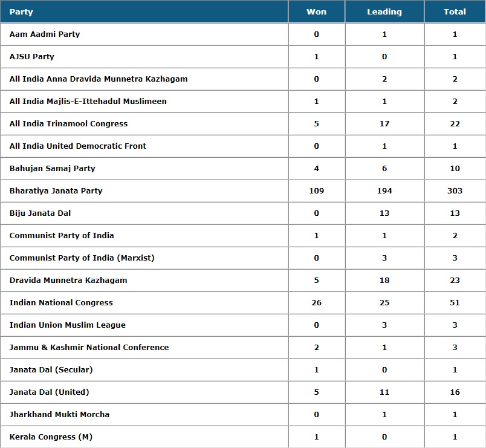This screenshot has height=448, width=486.
Task: Select All India Anna Dravida Munnetra Kazhagam
Action: coord(99,79)
